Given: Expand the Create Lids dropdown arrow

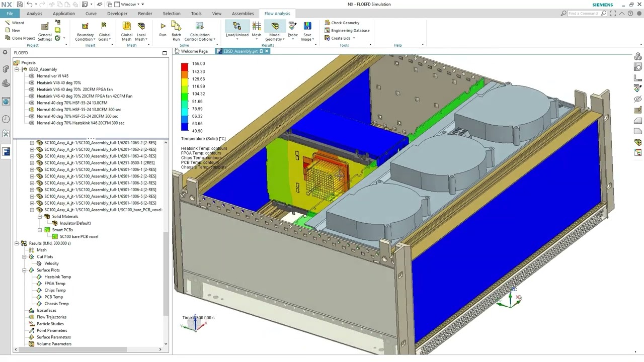Looking at the screenshot, I should [354, 38].
